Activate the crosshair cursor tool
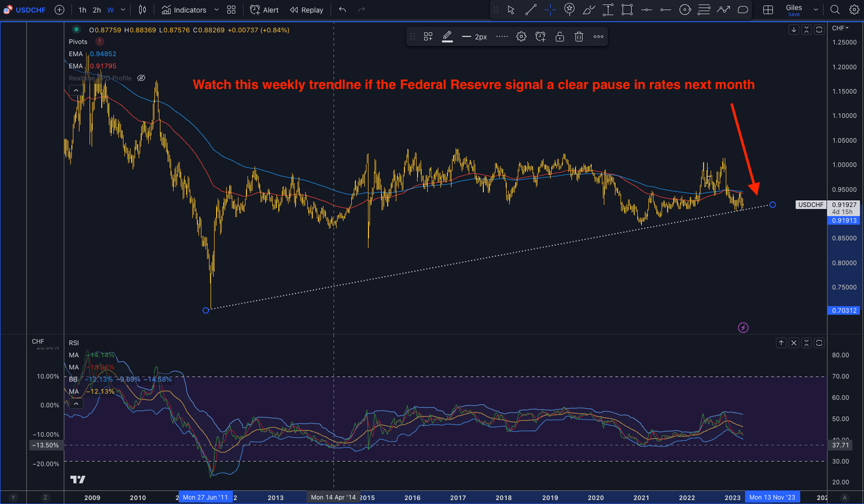Image resolution: width=864 pixels, height=504 pixels. (549, 10)
